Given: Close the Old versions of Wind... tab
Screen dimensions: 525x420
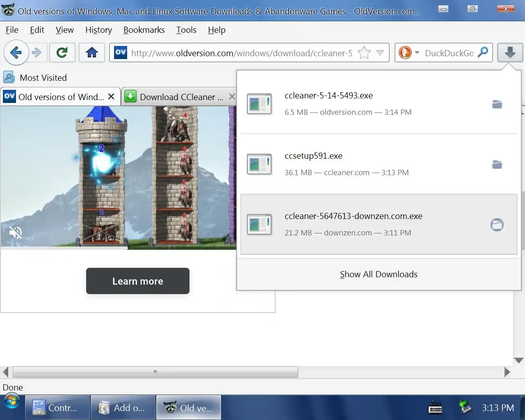Looking at the screenshot, I should point(111,96).
